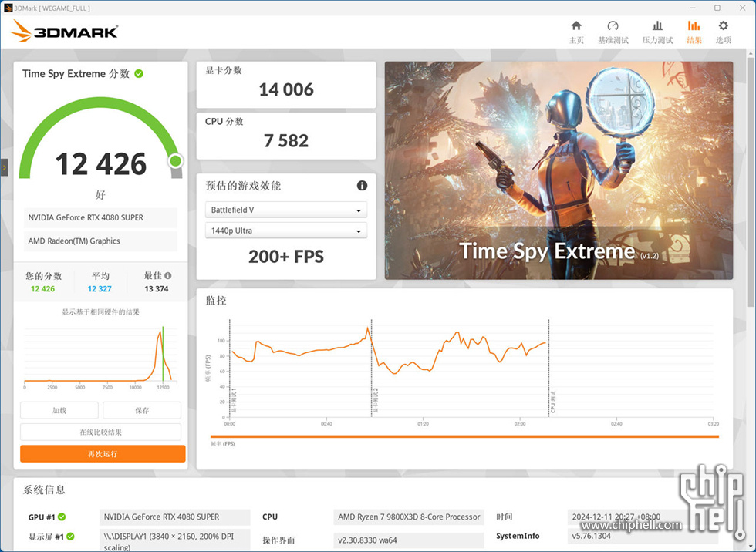Minimize the 3DMark window
The height and width of the screenshot is (552, 756).
click(693, 8)
